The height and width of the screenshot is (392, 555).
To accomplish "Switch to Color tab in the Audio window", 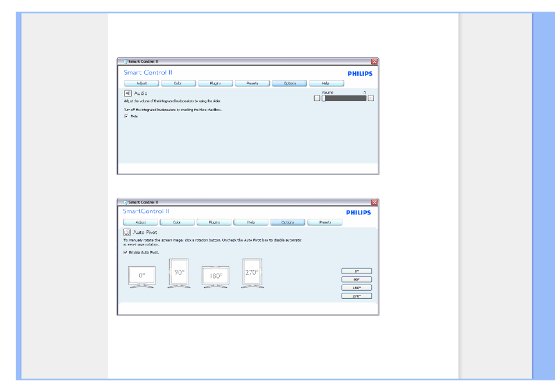I will pos(177,83).
